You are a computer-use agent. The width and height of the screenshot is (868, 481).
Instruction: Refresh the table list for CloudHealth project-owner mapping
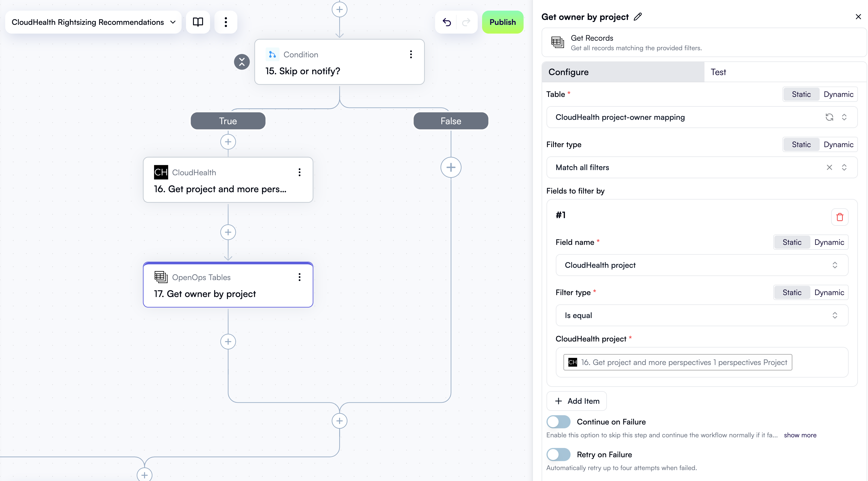[x=829, y=117]
